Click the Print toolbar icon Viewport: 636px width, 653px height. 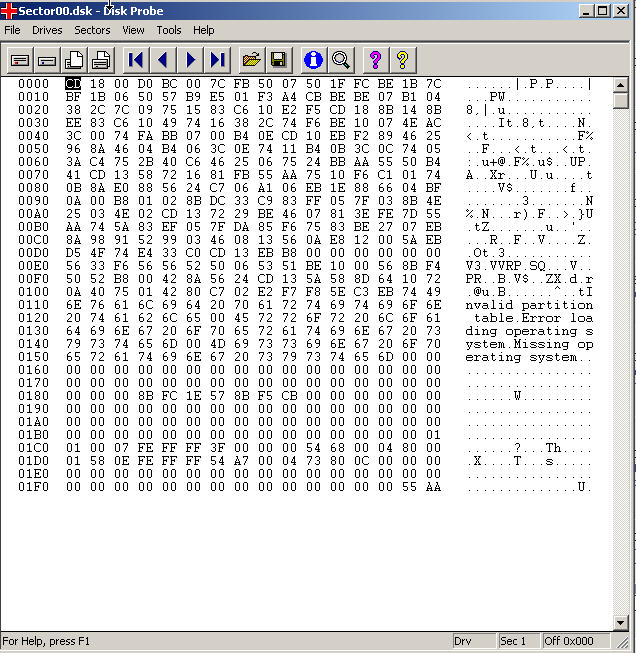coord(100,60)
